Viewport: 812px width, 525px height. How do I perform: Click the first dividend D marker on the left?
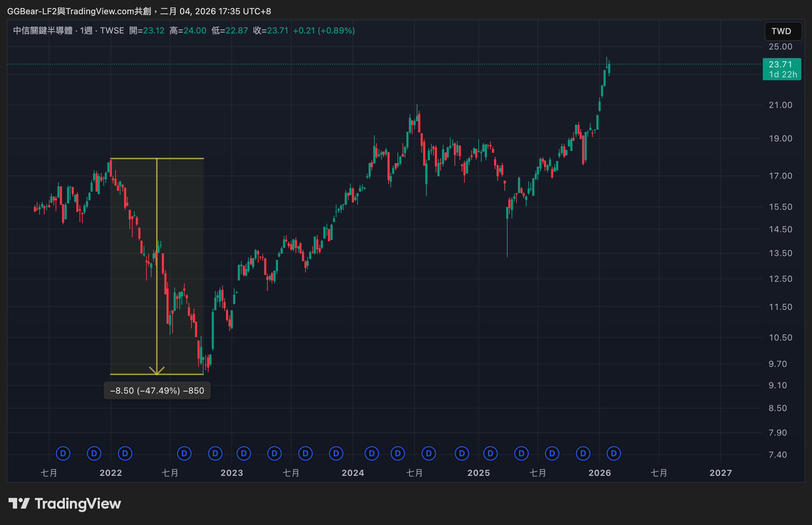point(63,453)
